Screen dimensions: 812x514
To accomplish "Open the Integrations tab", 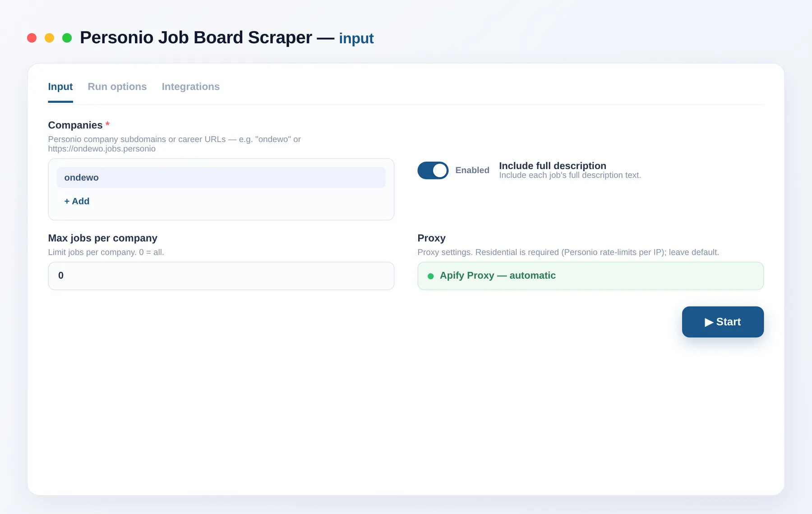I will tap(191, 87).
